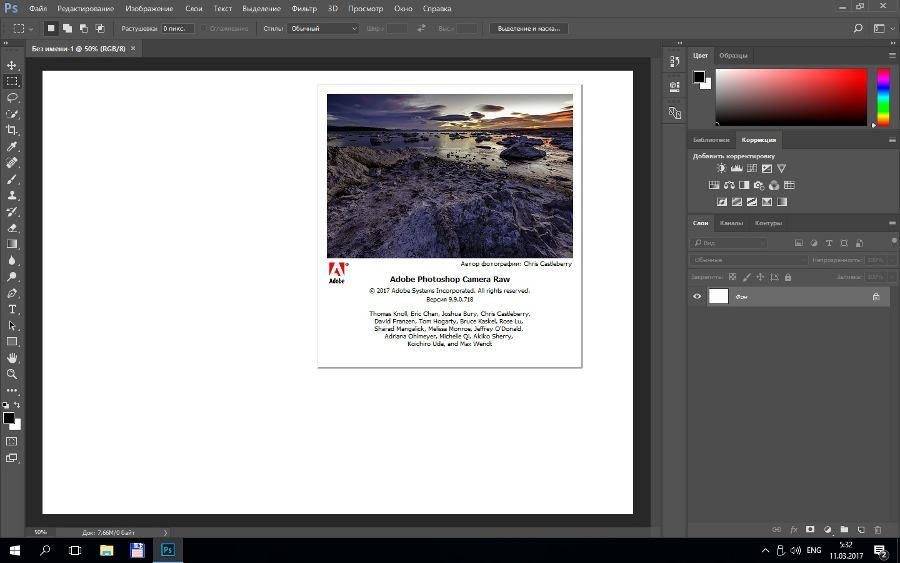Select the Dodge tool
900x563 pixels.
11,277
